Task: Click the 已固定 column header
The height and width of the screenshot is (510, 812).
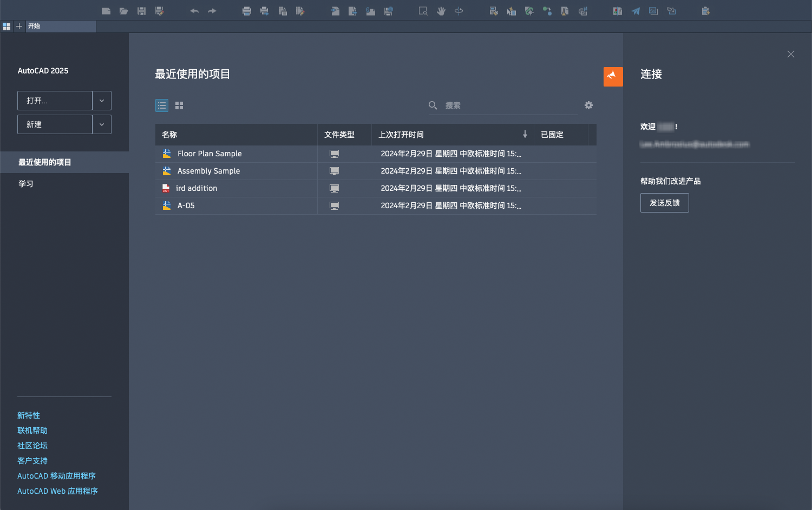Action: point(561,135)
